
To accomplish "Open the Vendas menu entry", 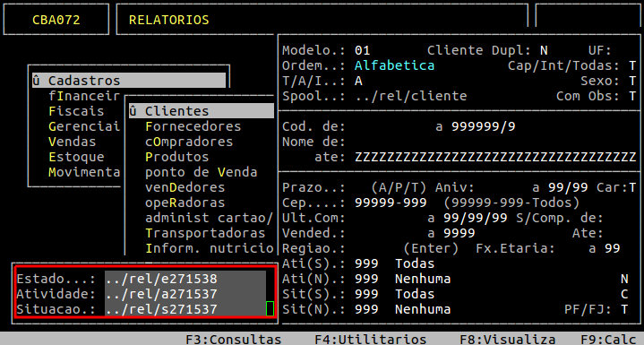I will (x=73, y=142).
